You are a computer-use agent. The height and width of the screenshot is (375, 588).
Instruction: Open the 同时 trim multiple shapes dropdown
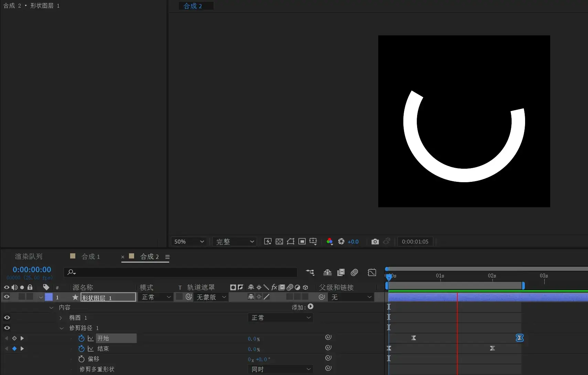tap(280, 369)
